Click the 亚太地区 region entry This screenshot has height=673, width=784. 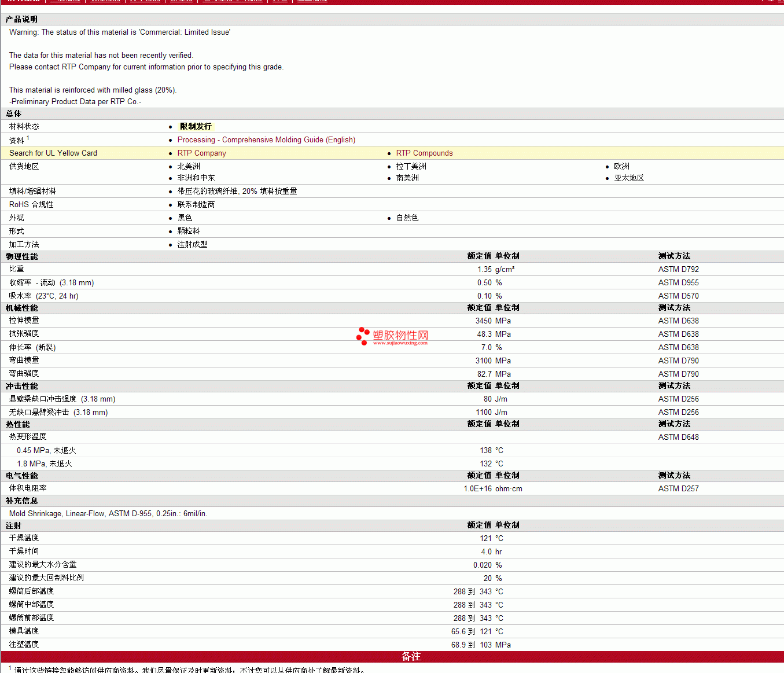click(x=629, y=178)
